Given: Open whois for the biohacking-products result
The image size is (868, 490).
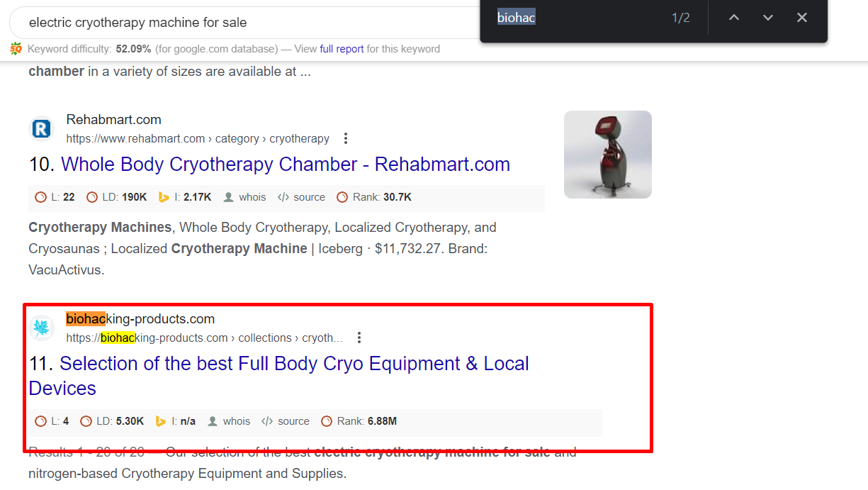Looking at the screenshot, I should click(230, 421).
